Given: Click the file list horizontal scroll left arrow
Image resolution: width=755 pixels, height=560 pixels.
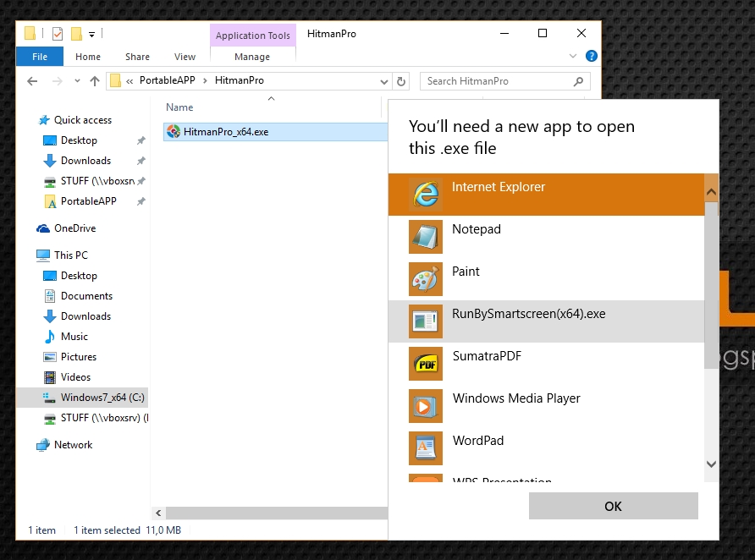Looking at the screenshot, I should pyautogui.click(x=158, y=513).
